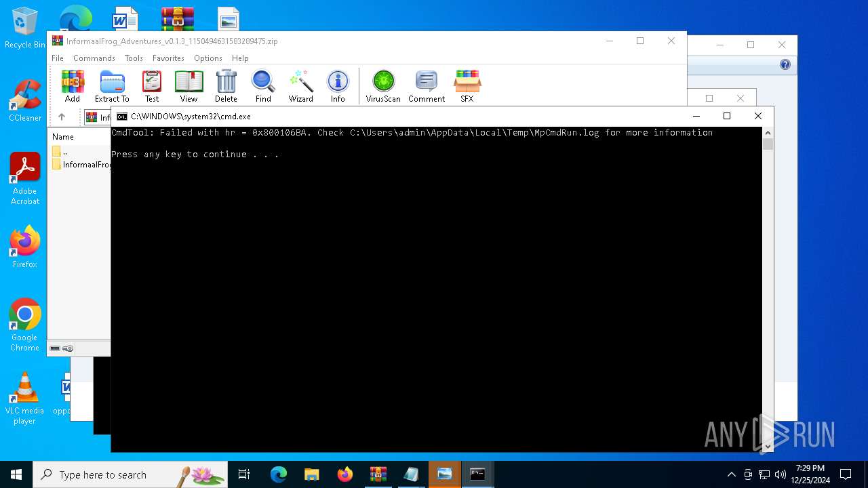Open the Adobe Acrobat desktop shortcut
This screenshot has width=868, height=488.
coord(25,179)
